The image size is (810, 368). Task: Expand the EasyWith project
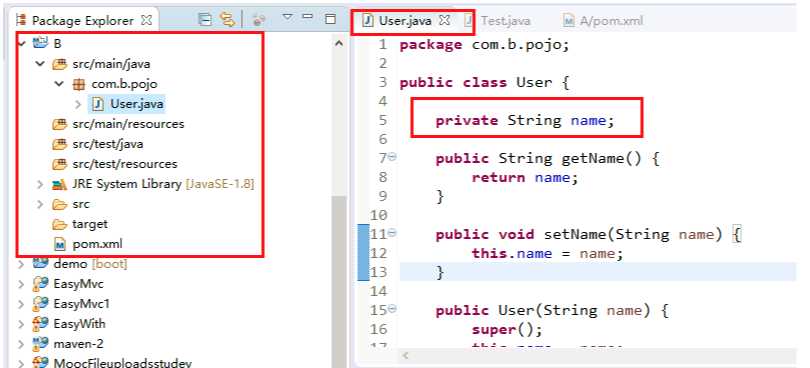point(21,324)
